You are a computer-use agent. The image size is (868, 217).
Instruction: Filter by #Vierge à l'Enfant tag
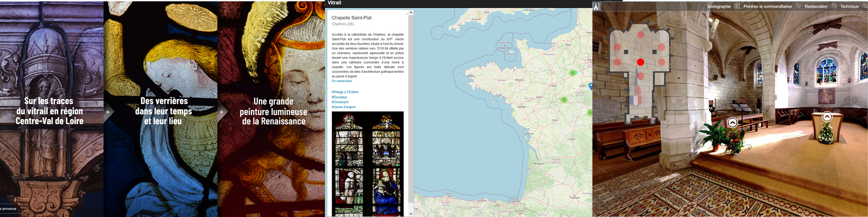345,92
